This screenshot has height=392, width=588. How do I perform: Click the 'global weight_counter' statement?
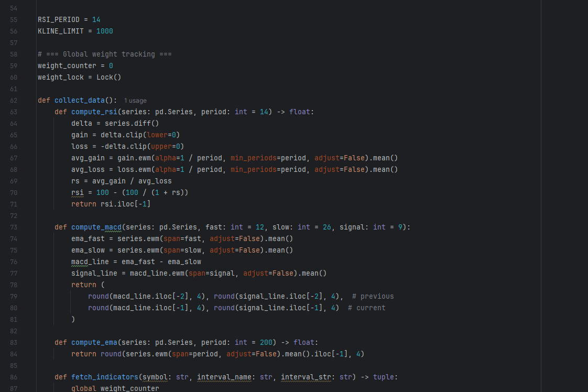pyautogui.click(x=115, y=388)
